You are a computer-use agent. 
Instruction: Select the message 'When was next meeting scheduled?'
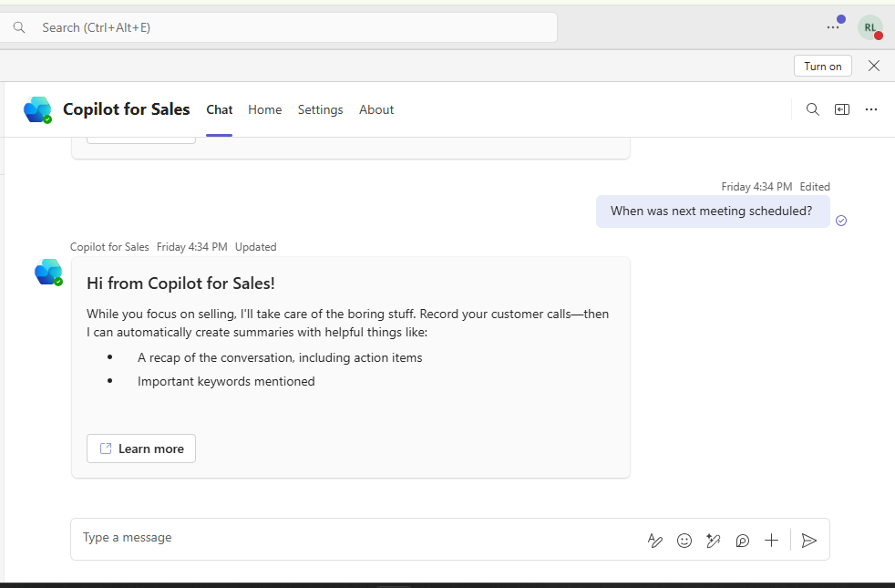coord(711,211)
